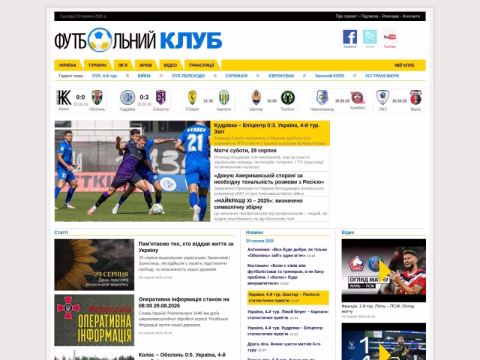Open the YouTube social icon

pos(390,37)
